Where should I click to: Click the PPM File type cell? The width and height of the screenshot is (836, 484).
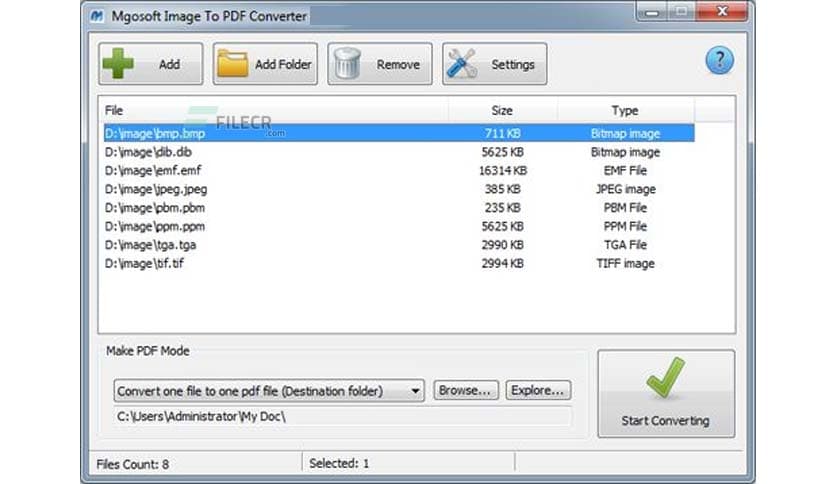tap(625, 227)
